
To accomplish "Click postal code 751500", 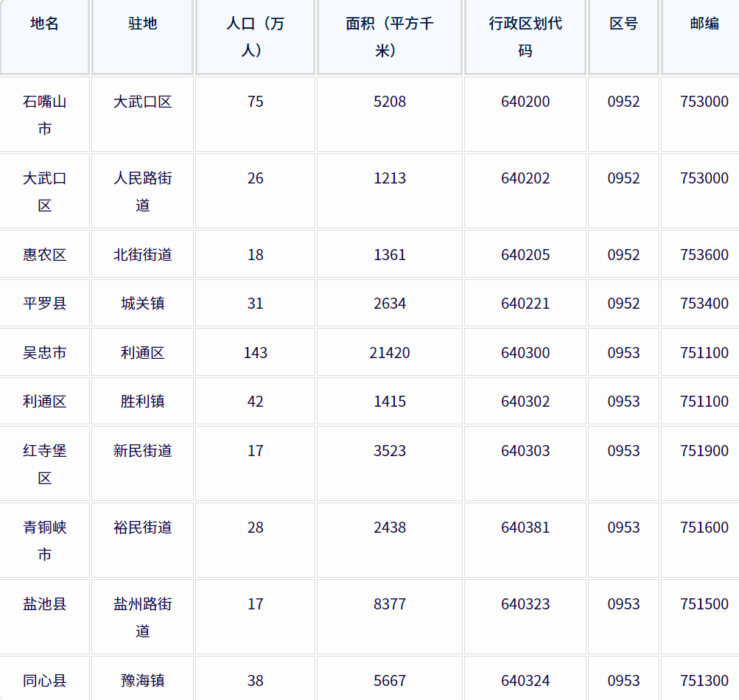I will (x=704, y=603).
